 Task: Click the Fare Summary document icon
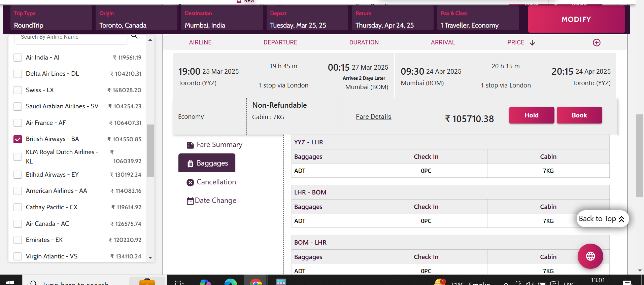(190, 145)
